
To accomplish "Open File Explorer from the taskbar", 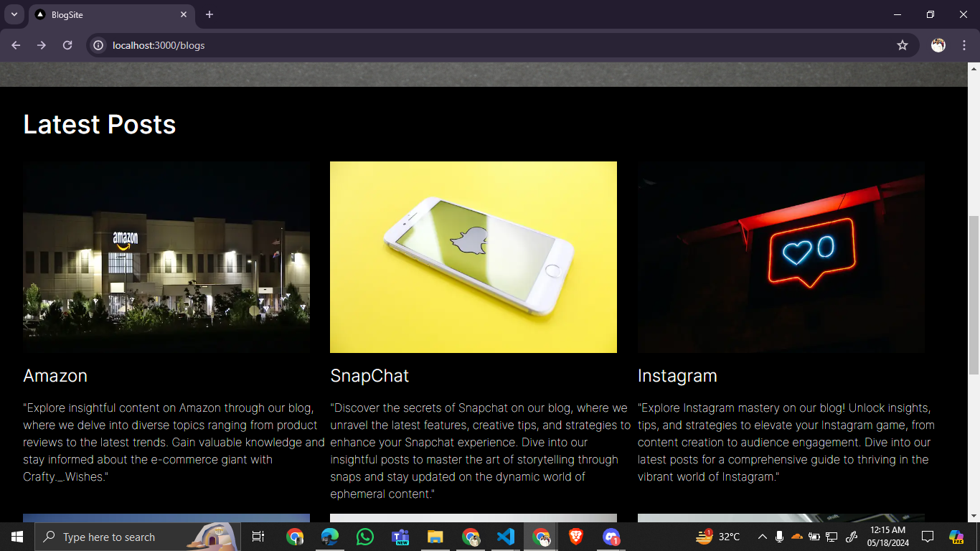I will pyautogui.click(x=435, y=537).
